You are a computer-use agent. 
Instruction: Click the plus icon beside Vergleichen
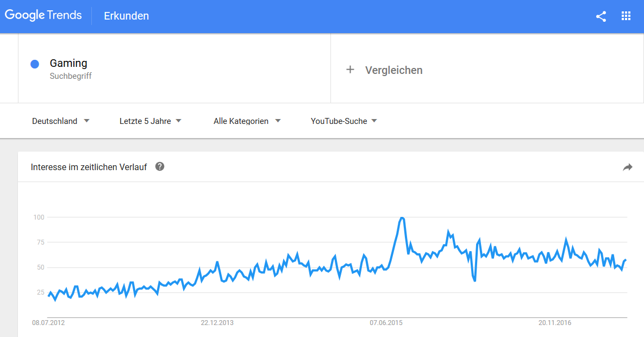pyautogui.click(x=351, y=70)
